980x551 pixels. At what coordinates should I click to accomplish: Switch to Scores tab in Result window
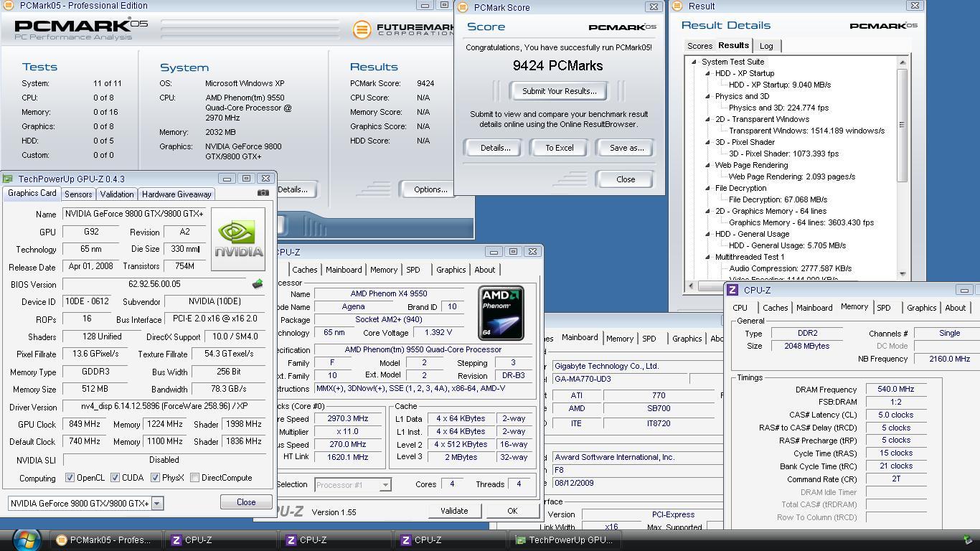point(699,46)
